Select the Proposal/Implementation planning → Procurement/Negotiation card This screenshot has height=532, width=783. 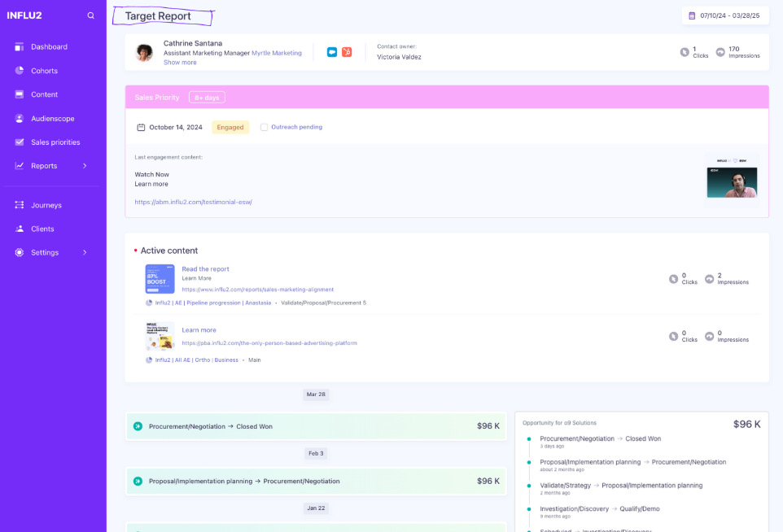316,481
